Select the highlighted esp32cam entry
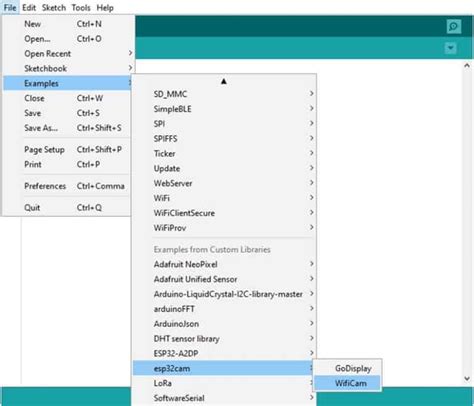This screenshot has width=474, height=406. pyautogui.click(x=224, y=368)
